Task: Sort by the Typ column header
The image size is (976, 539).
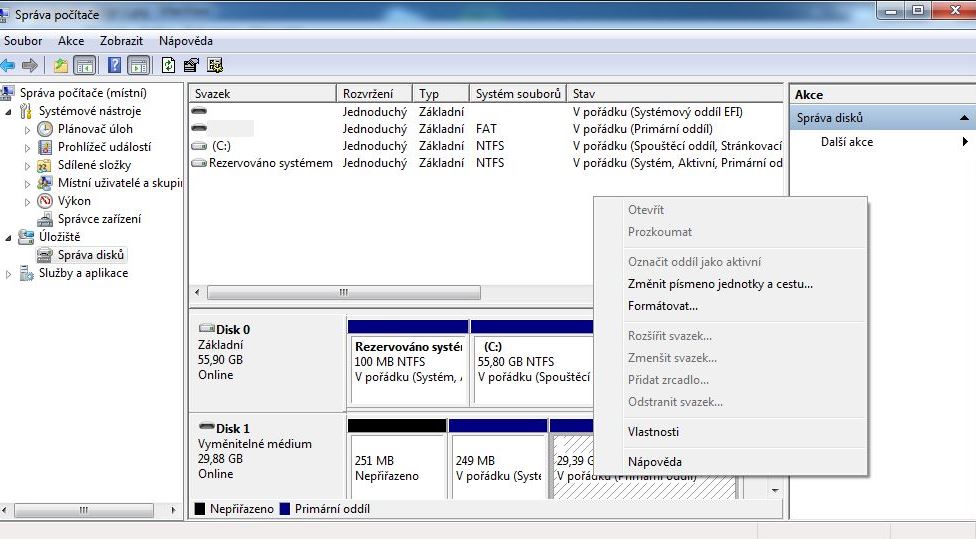Action: point(441,93)
